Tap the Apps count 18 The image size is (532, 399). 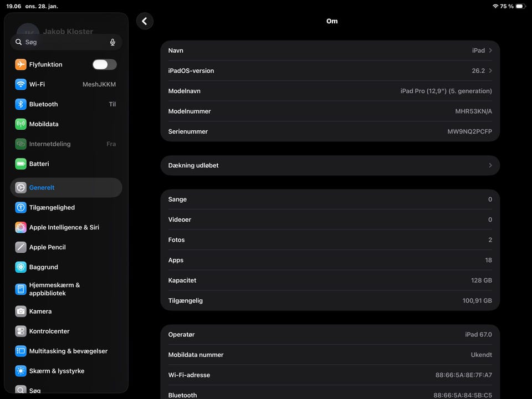click(488, 260)
